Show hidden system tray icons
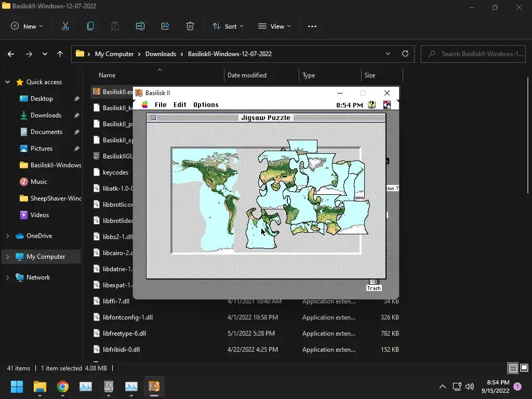532x399 pixels. tap(443, 387)
